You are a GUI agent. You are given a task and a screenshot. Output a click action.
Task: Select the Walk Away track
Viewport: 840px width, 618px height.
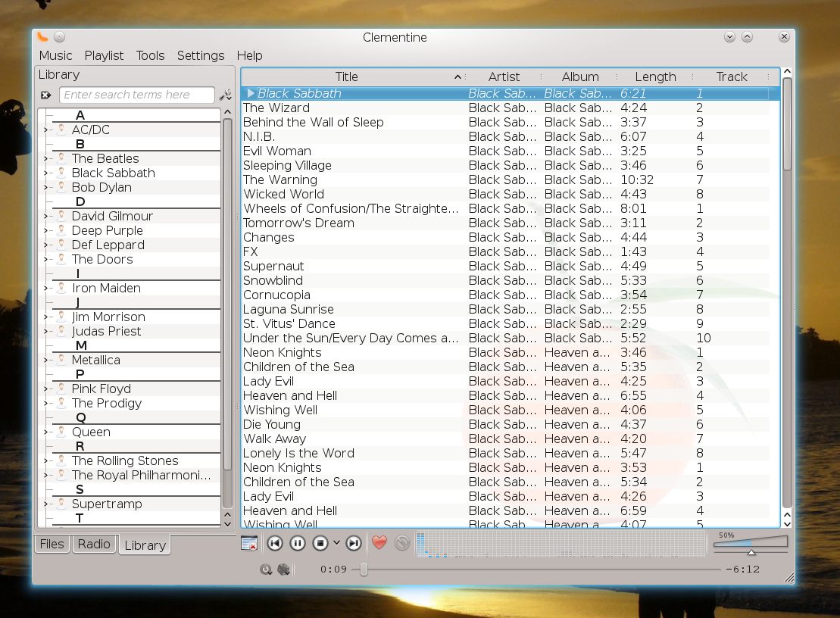(506, 439)
